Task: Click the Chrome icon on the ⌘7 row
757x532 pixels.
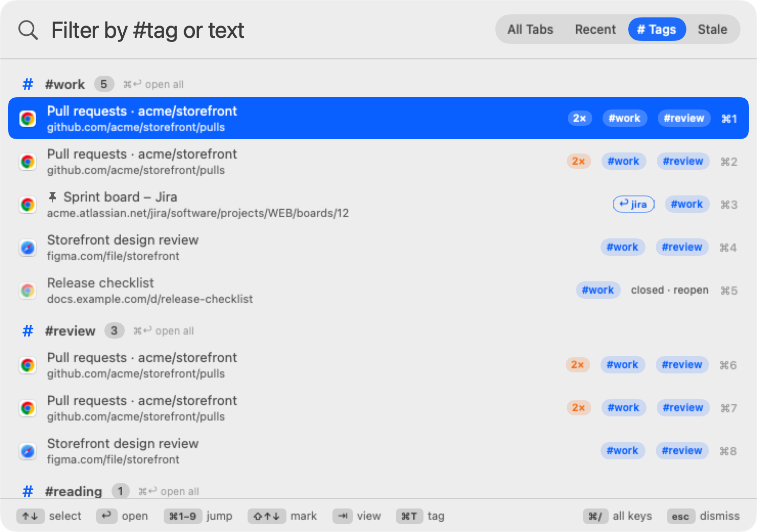Action: [x=28, y=408]
